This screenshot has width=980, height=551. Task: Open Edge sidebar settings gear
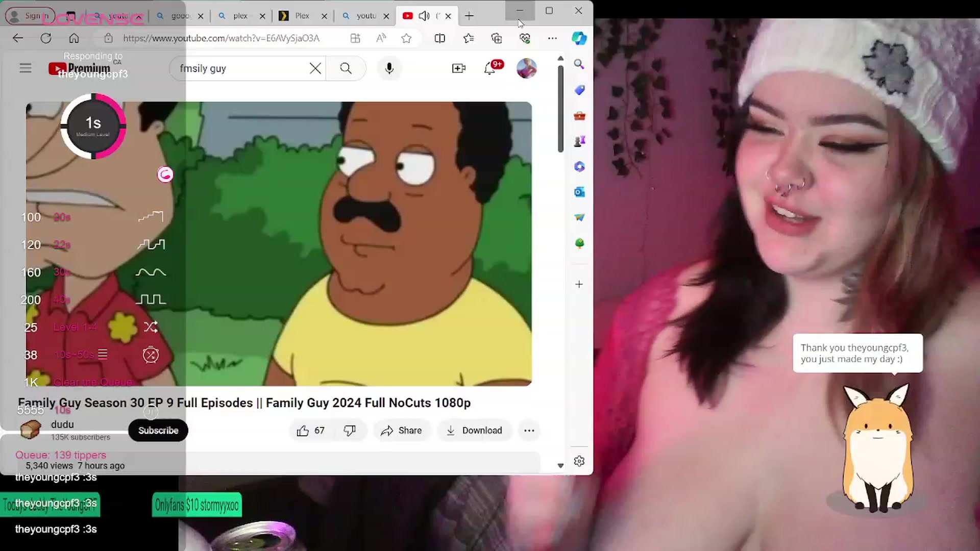click(x=579, y=461)
